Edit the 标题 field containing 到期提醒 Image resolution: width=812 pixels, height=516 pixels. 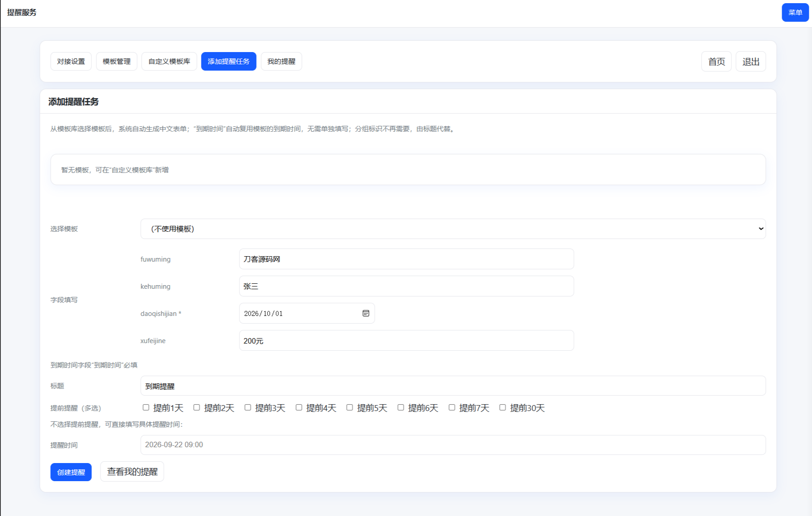point(453,386)
